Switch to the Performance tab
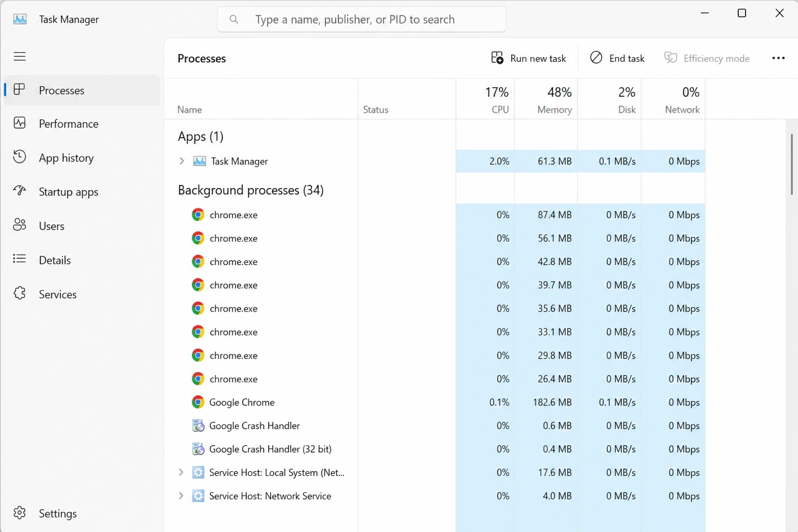Screen dimensions: 798x532 click(x=82, y=124)
